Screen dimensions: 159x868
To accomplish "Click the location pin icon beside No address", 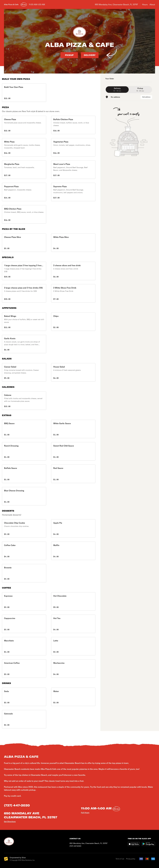I will [107, 97].
